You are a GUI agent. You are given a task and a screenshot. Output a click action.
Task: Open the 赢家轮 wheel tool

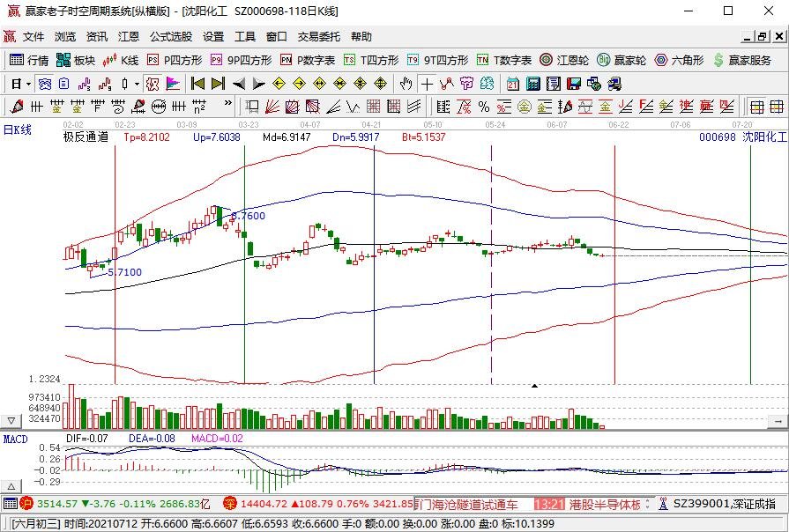click(622, 61)
